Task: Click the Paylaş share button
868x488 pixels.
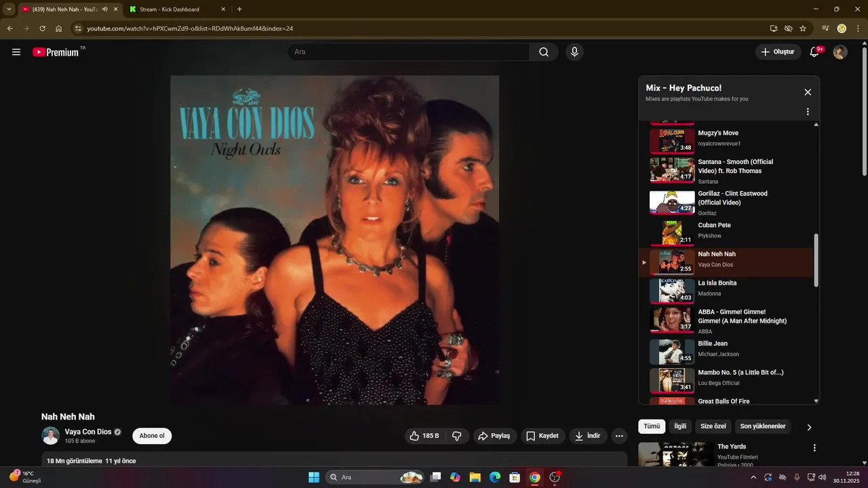Action: coord(494,436)
